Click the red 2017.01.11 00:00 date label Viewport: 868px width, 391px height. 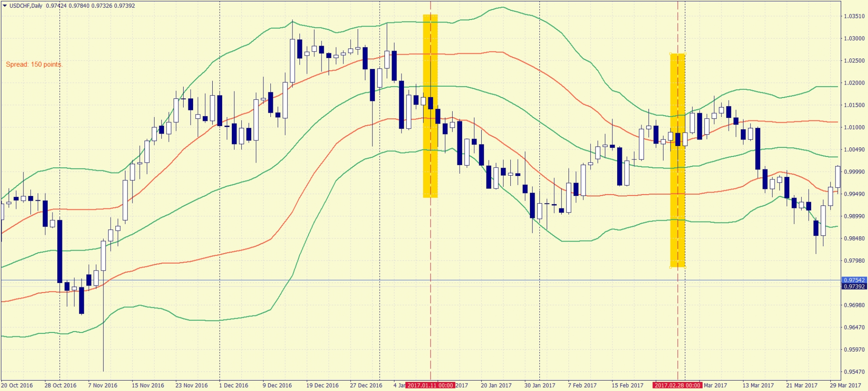[431, 385]
